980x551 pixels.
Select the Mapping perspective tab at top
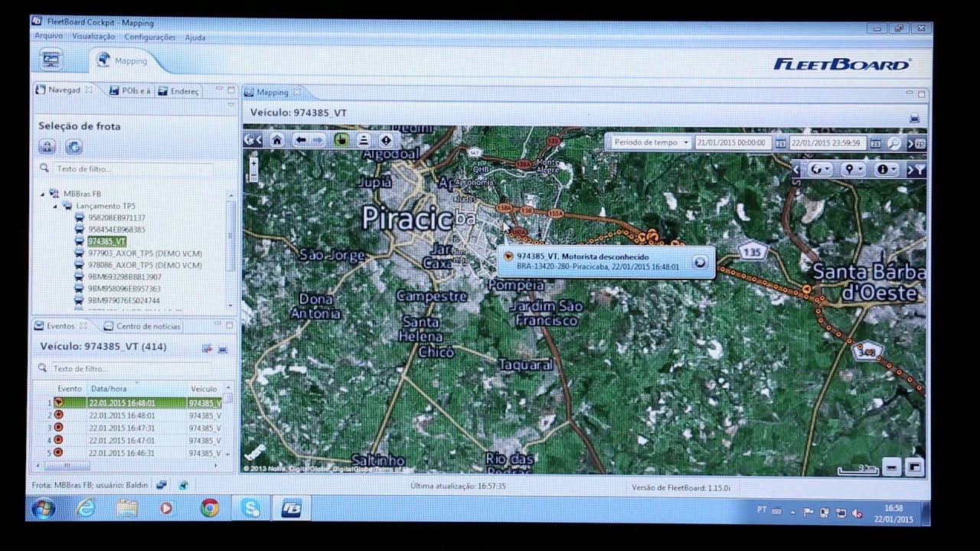(x=123, y=61)
